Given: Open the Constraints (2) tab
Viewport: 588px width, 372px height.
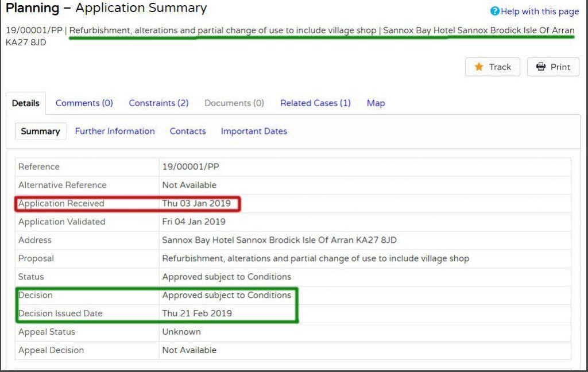Looking at the screenshot, I should 158,103.
